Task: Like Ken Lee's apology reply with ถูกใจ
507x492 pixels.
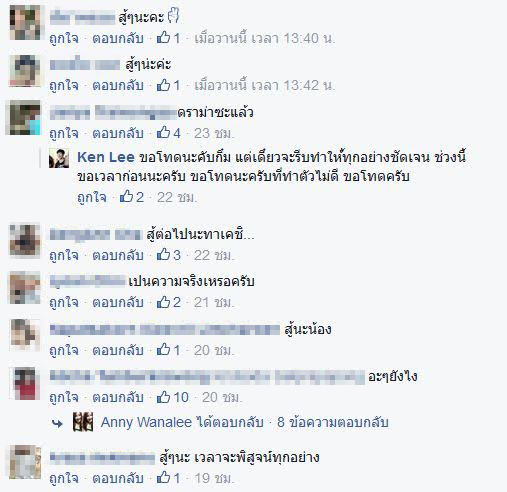Action: coord(92,197)
